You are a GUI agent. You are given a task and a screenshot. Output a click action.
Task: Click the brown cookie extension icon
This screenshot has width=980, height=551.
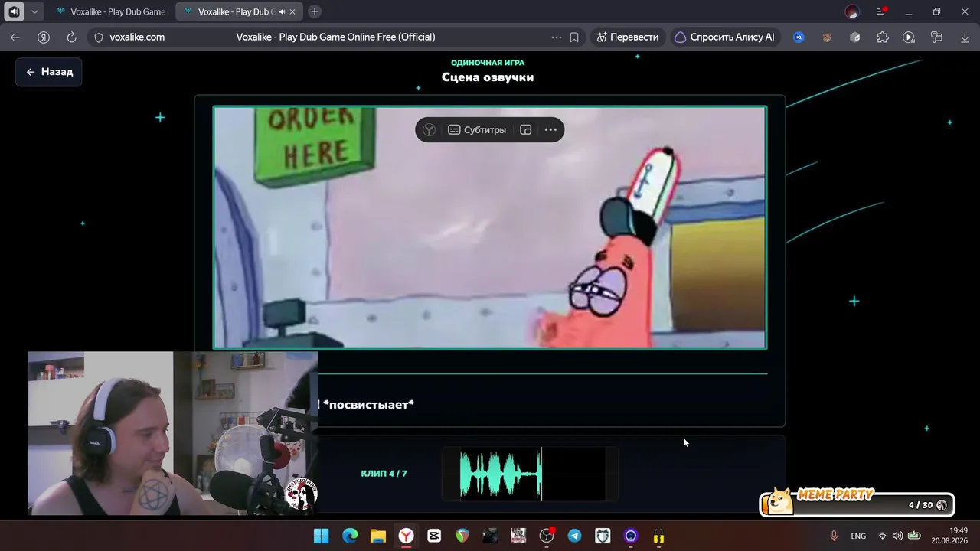[x=827, y=37]
